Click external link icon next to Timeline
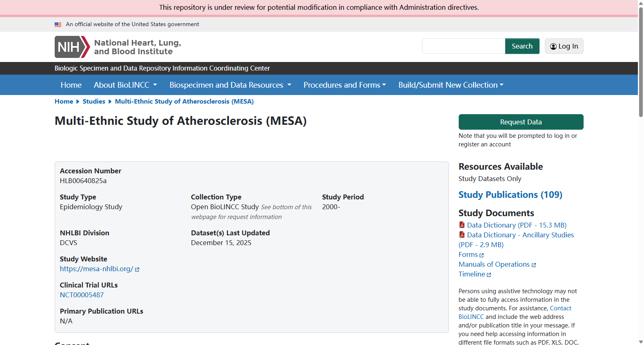 coord(489,275)
